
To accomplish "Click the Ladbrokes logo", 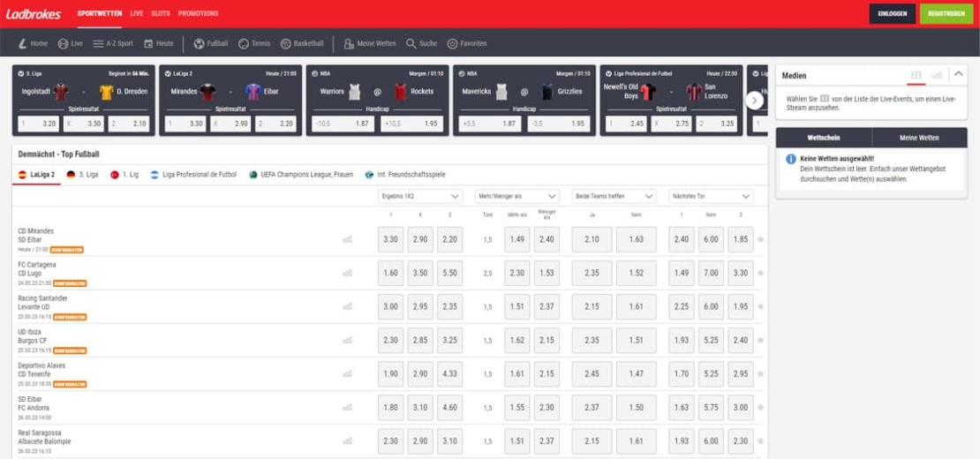I will 34,14.
